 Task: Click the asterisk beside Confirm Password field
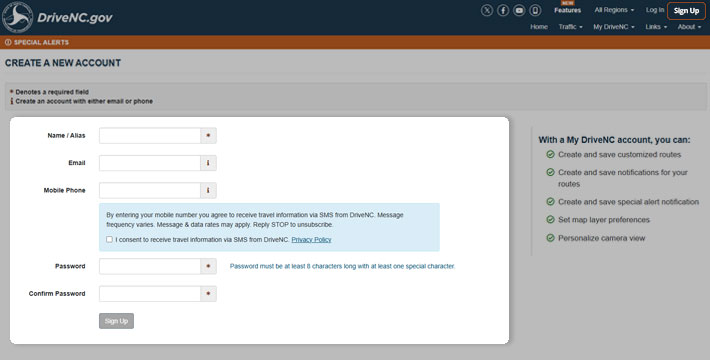(208, 293)
